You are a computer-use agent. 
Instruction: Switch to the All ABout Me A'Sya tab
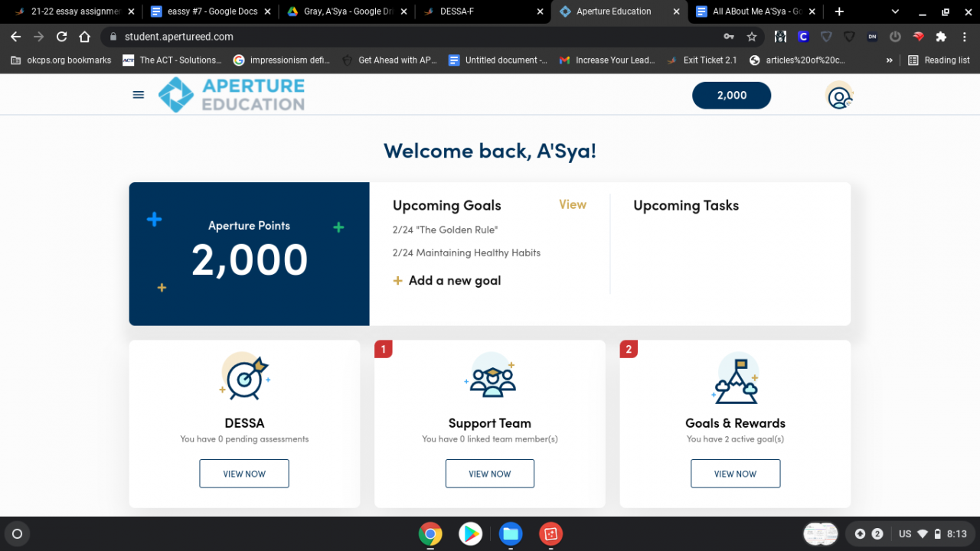(x=756, y=11)
